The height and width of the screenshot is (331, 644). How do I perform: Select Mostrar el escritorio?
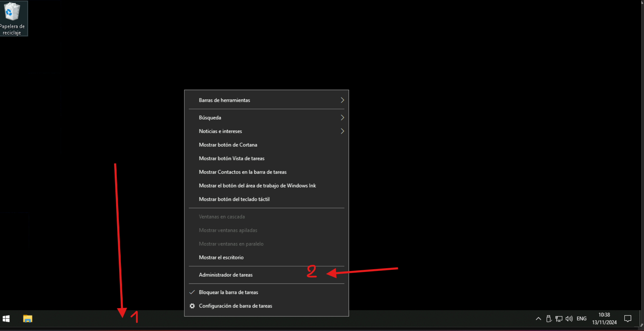(221, 258)
